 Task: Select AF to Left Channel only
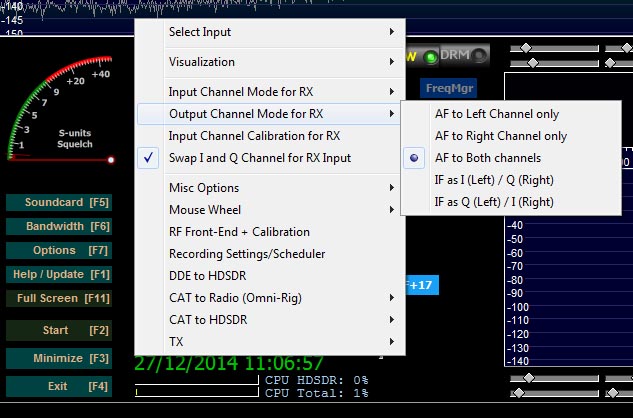click(511, 114)
